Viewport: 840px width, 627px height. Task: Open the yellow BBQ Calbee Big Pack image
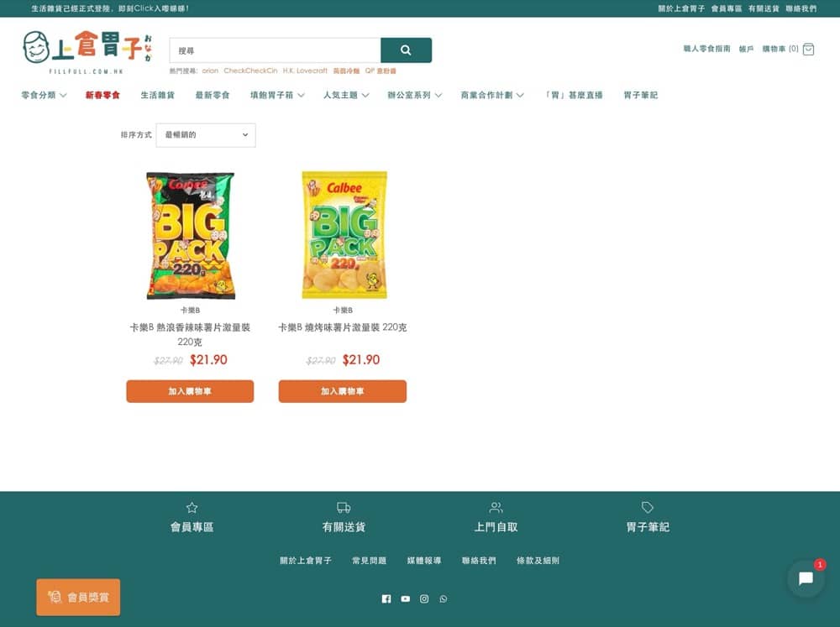tap(344, 235)
